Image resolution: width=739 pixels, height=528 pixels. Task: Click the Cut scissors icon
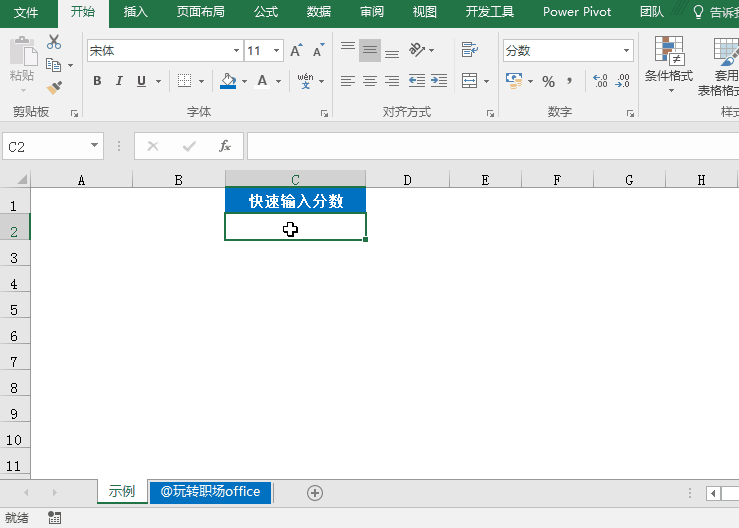click(x=54, y=42)
